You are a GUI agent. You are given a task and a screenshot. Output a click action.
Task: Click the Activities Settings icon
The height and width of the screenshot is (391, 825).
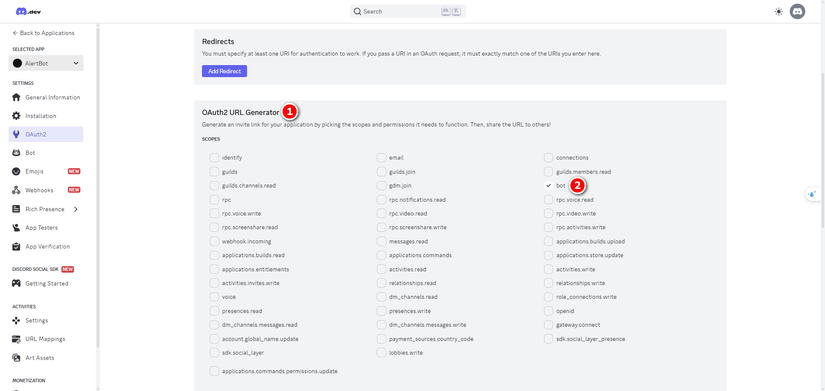click(x=16, y=320)
